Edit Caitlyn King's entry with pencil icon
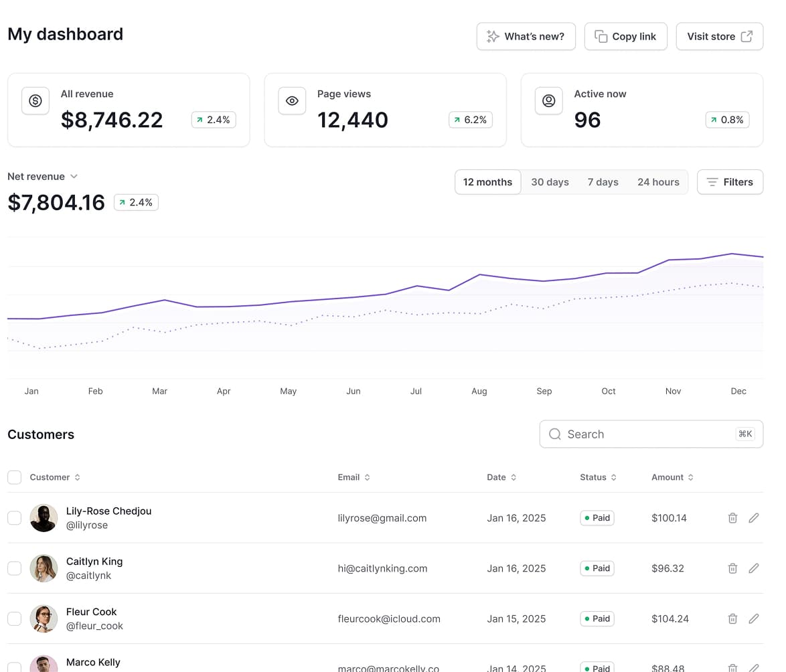This screenshot has width=786, height=672. coord(754,568)
